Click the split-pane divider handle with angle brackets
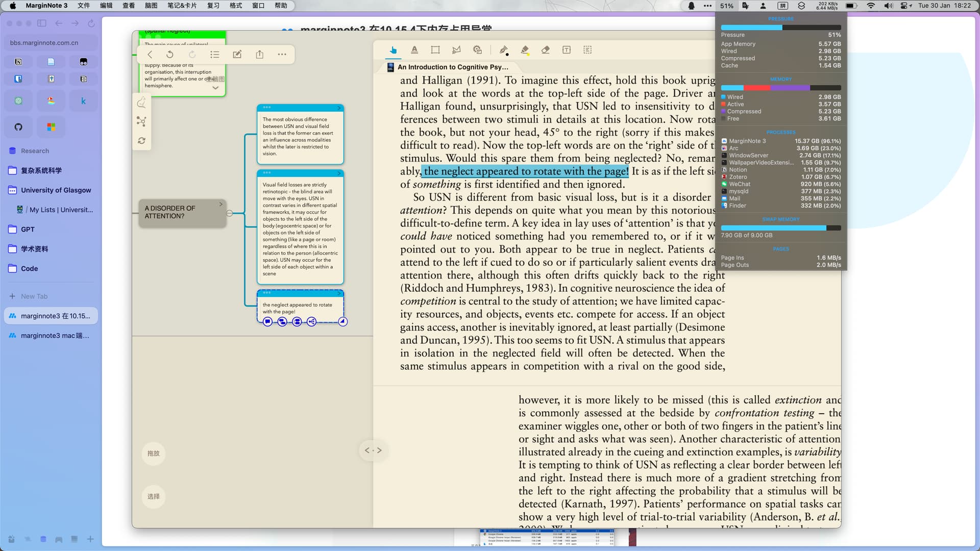Image resolution: width=980 pixels, height=551 pixels. click(373, 450)
